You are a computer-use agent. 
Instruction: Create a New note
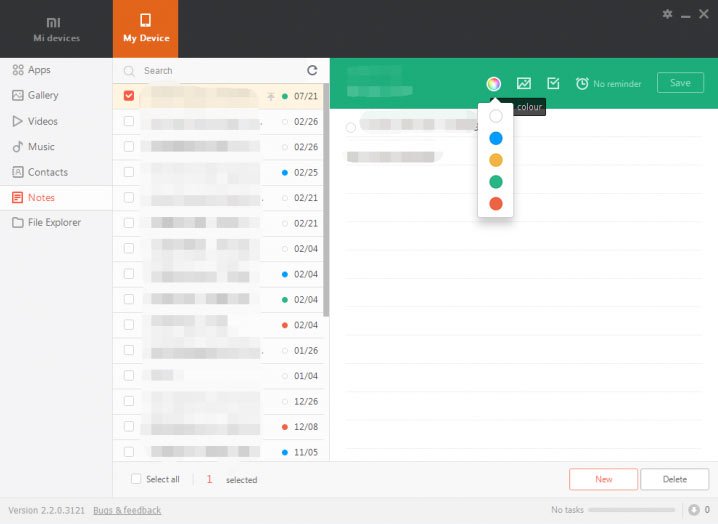point(604,479)
